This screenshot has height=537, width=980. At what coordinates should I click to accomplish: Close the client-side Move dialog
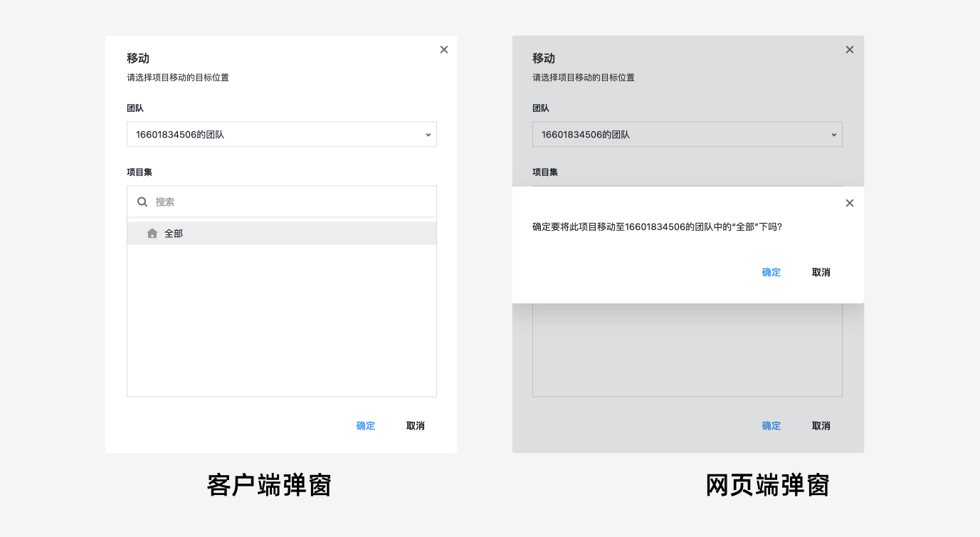(x=444, y=50)
